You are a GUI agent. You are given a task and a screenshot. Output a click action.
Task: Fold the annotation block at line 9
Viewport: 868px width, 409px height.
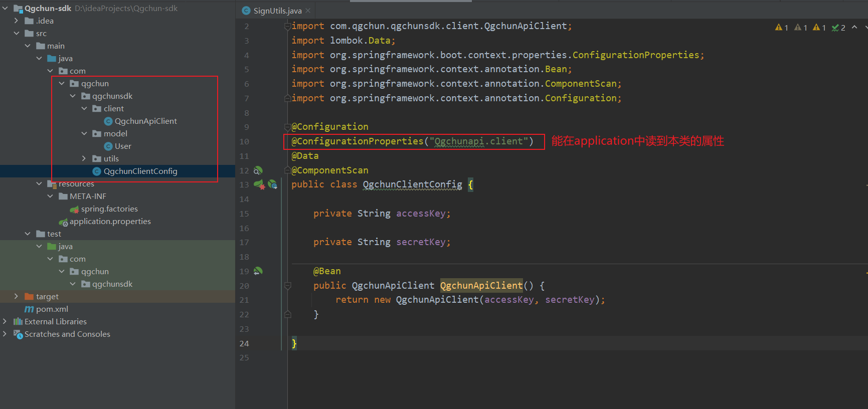[x=288, y=127]
